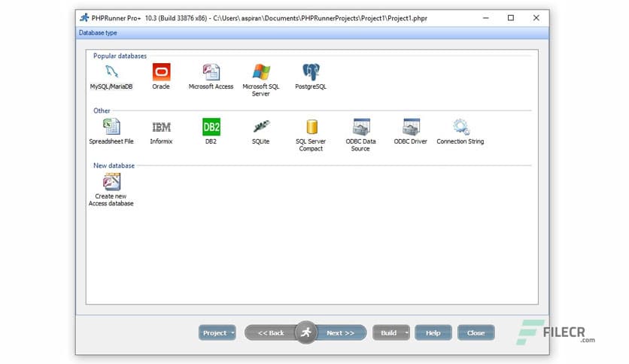Choose the IBM Informix icon
The width and height of the screenshot is (629, 364).
coord(161,127)
